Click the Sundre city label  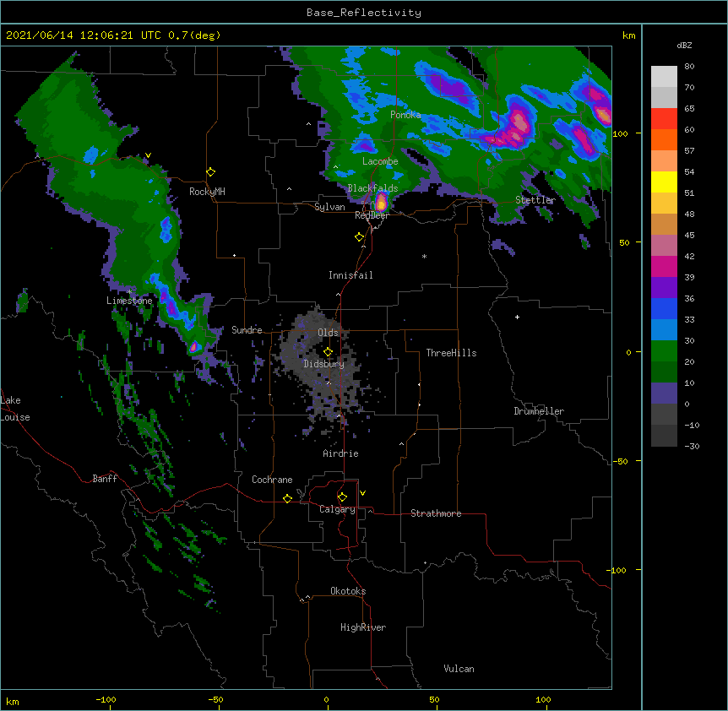(x=247, y=330)
